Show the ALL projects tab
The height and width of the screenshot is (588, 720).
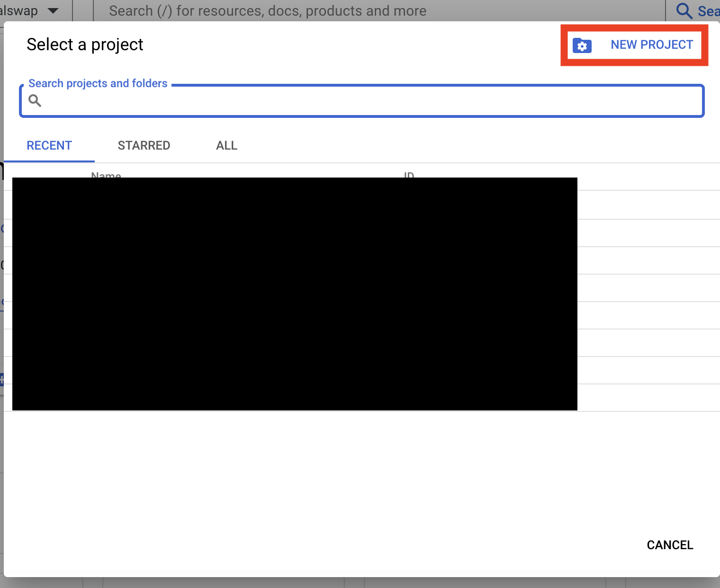click(226, 145)
